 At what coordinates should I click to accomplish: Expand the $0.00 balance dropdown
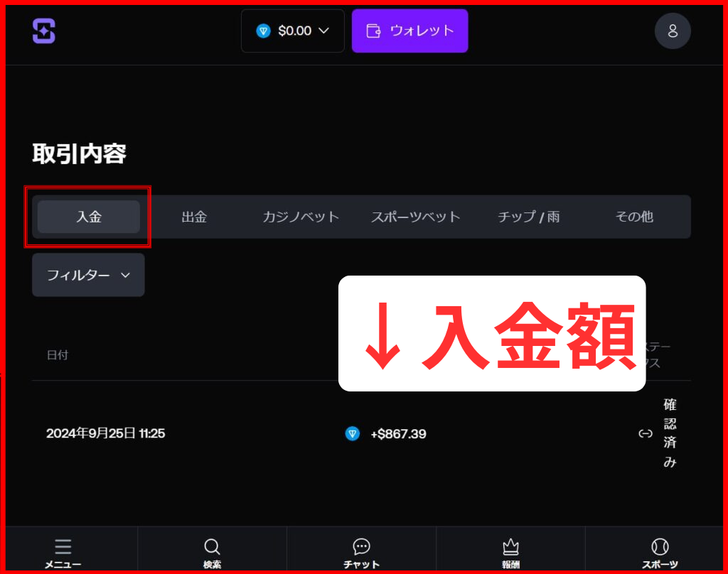[292, 31]
